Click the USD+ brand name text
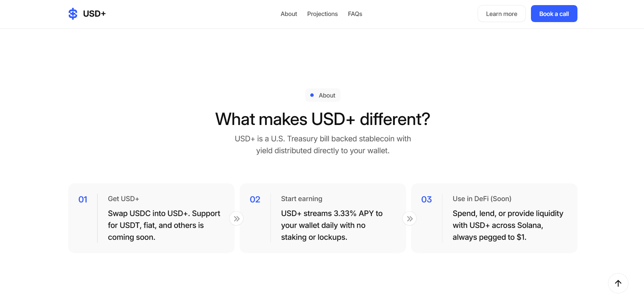Image resolution: width=644 pixels, height=306 pixels. (x=94, y=14)
